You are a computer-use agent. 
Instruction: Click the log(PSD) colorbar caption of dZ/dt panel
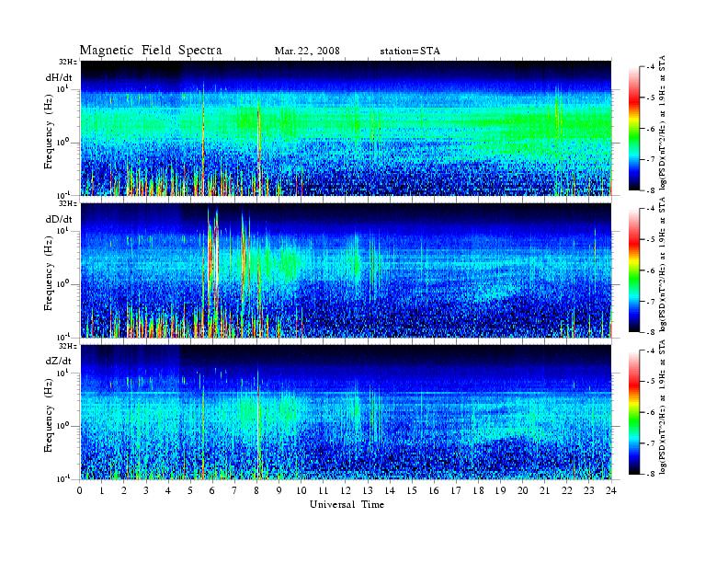663,407
